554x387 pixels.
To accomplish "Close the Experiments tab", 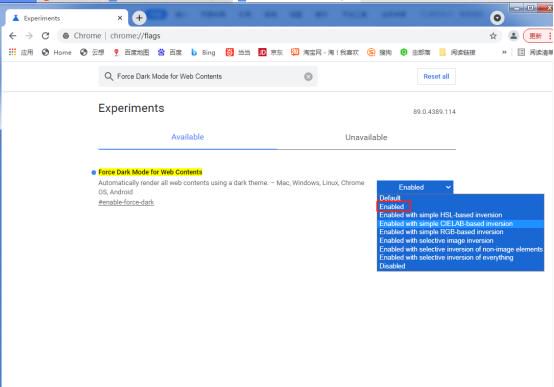I will click(120, 18).
